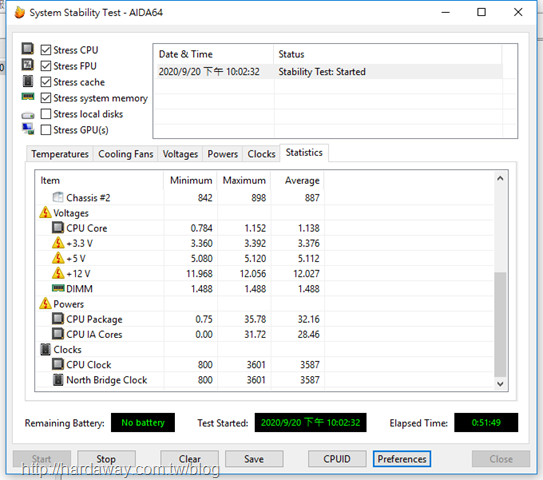Toggle the Stress system memory checkbox

pyautogui.click(x=46, y=98)
